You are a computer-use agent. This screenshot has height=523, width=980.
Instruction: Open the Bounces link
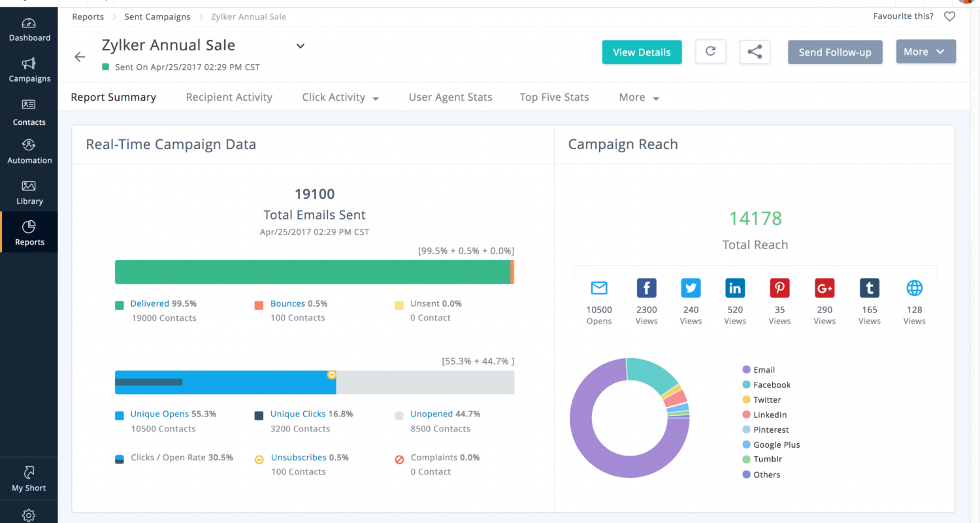(x=287, y=303)
